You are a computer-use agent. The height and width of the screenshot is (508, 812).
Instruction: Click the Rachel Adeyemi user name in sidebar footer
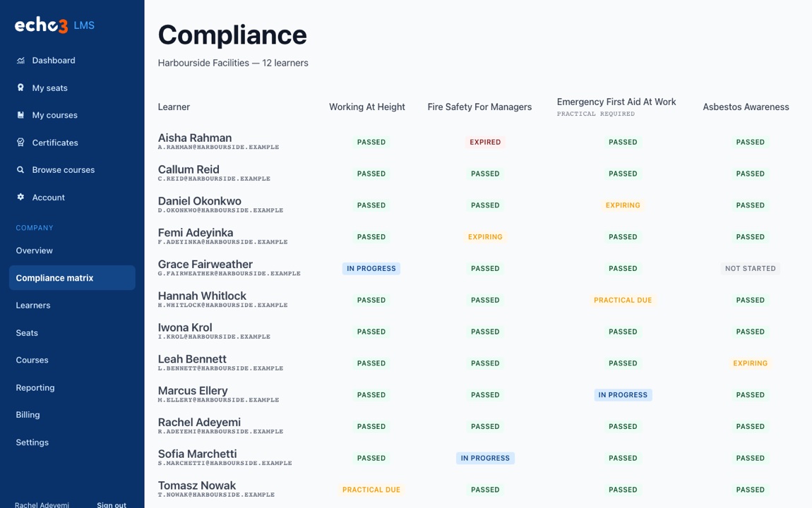42,504
